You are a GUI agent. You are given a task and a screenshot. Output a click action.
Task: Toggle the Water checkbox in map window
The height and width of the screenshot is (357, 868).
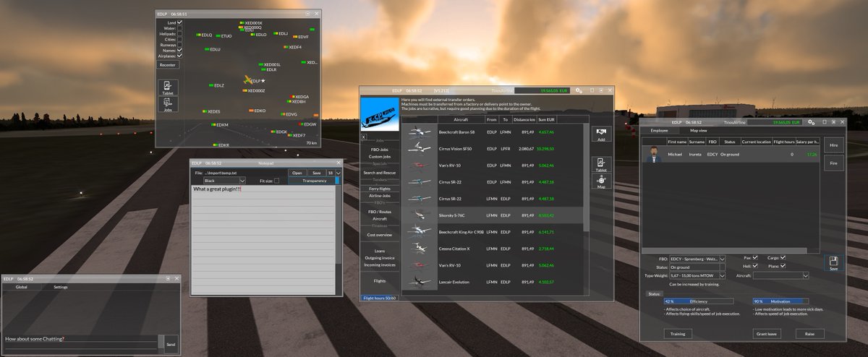click(180, 28)
